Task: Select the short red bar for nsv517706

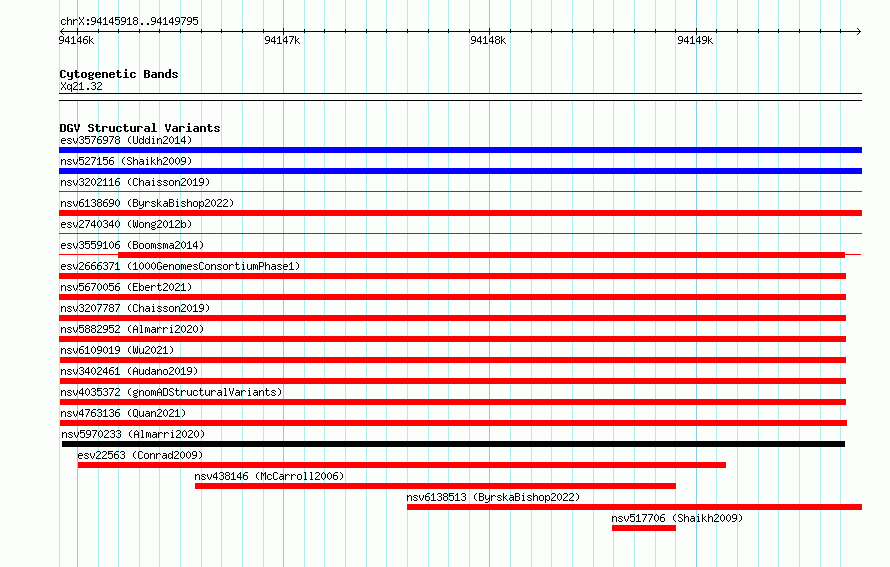Action: pyautogui.click(x=644, y=528)
